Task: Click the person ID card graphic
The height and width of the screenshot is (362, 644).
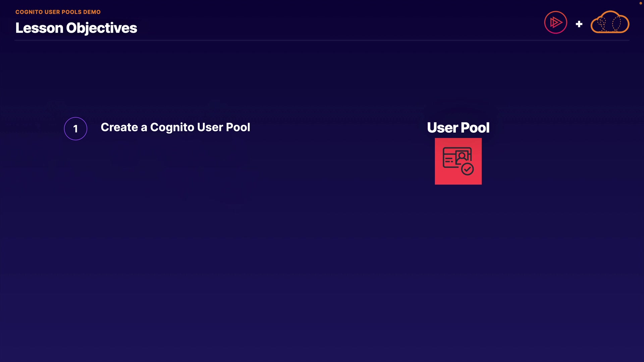Action: point(457,157)
